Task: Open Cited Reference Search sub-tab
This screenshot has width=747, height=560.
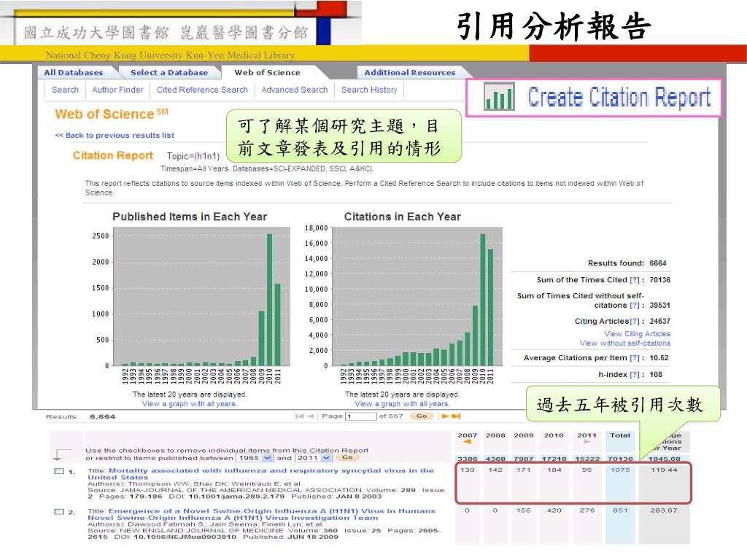Action: pyautogui.click(x=203, y=90)
